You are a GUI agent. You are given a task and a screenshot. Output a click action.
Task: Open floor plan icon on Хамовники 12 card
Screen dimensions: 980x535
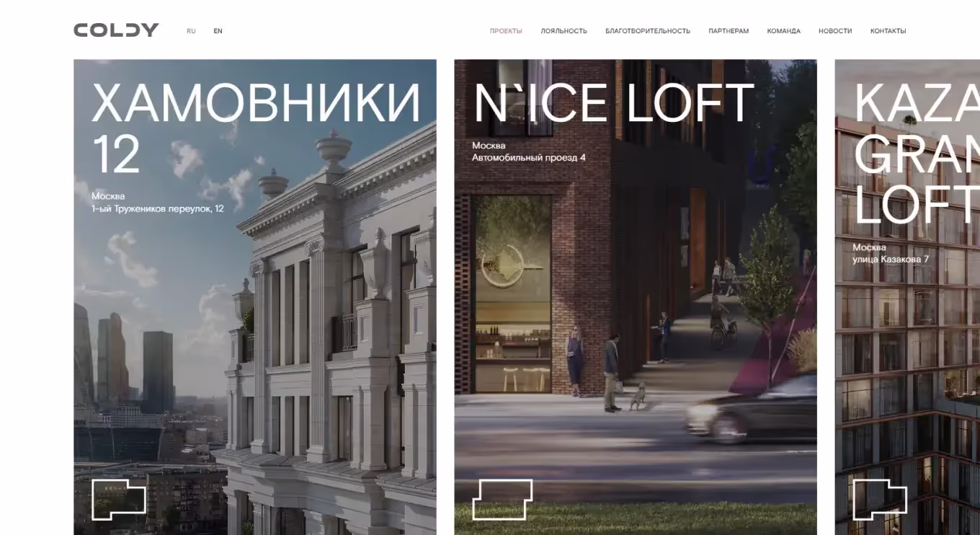point(118,499)
